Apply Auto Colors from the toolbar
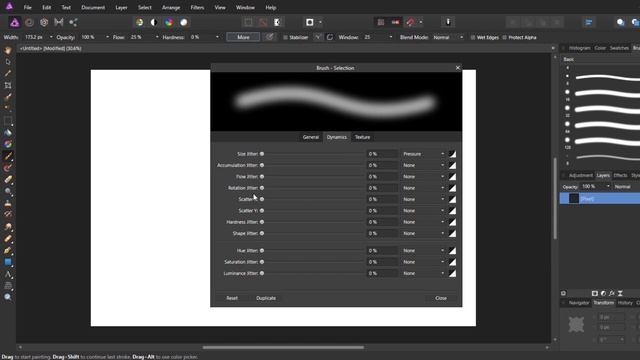Image resolution: width=640 pixels, height=360 pixels. pos(169,22)
